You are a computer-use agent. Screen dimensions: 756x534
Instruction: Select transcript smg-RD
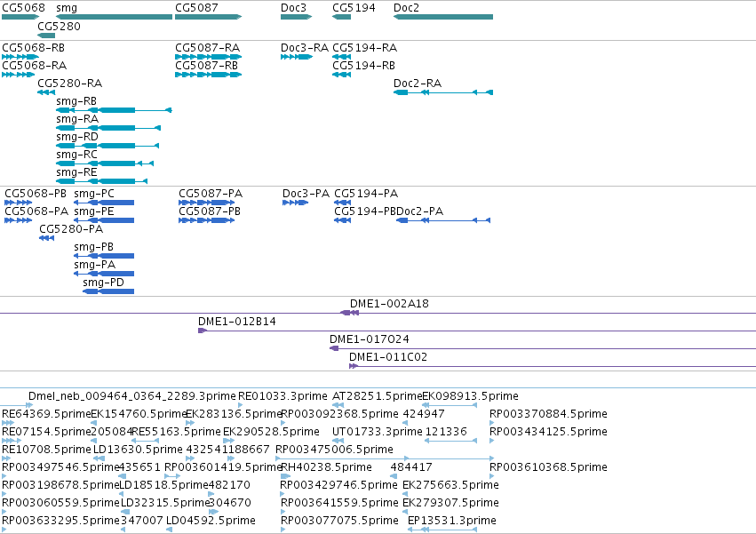point(107,146)
